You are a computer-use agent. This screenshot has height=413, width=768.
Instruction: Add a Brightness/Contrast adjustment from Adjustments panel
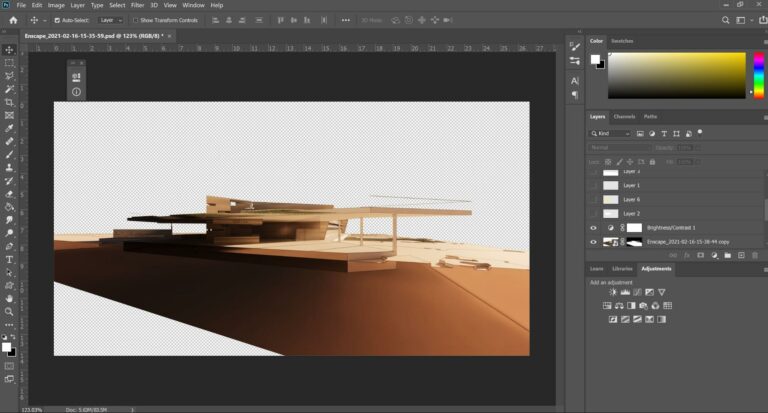(613, 292)
